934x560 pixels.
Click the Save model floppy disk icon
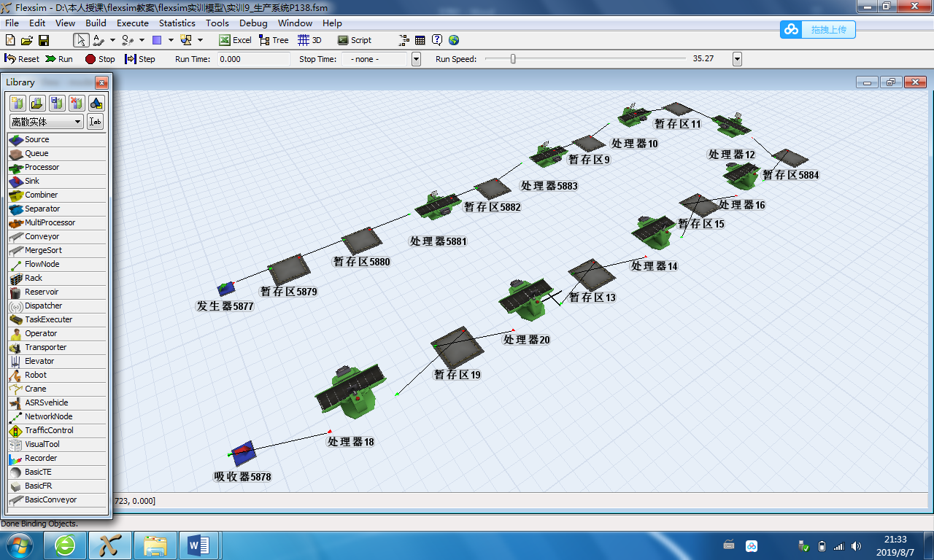coord(44,40)
